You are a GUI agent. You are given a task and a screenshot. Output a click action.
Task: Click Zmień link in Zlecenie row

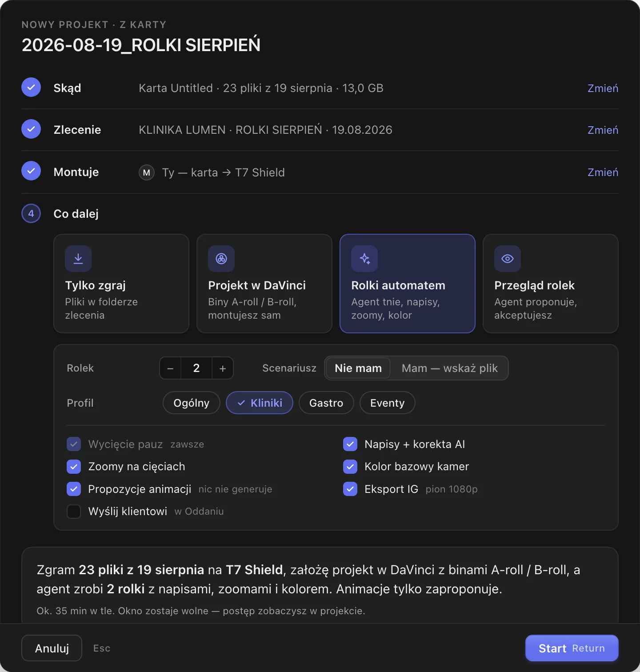pyautogui.click(x=603, y=130)
